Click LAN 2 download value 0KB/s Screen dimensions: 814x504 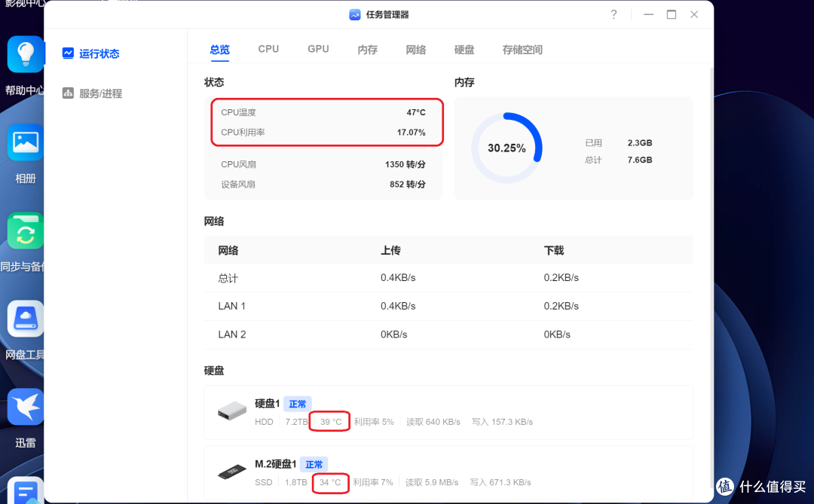557,334
